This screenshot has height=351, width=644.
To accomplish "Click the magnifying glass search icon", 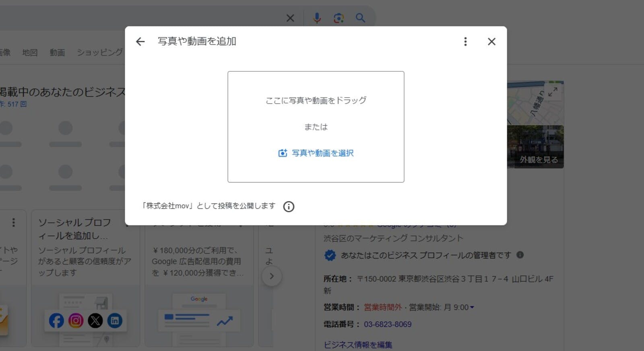I will [360, 18].
